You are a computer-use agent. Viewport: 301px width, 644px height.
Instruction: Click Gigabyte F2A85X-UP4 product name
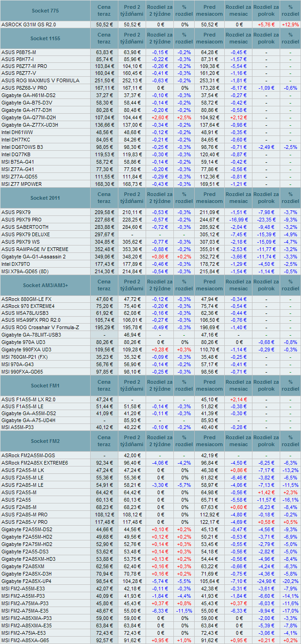27,580
